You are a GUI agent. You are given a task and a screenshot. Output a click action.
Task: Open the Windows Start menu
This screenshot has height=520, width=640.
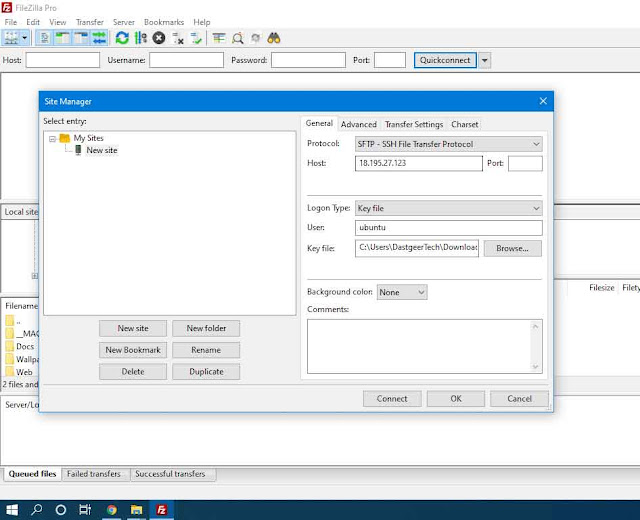tap(12, 510)
